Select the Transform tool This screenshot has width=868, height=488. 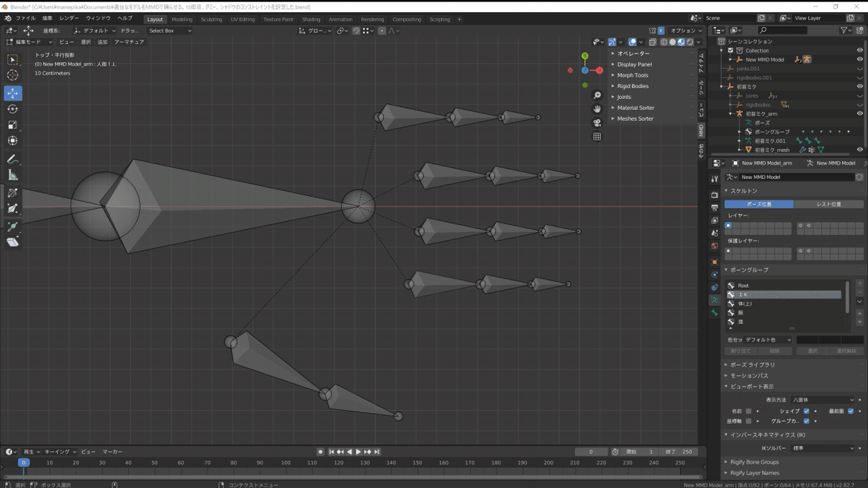(12, 141)
